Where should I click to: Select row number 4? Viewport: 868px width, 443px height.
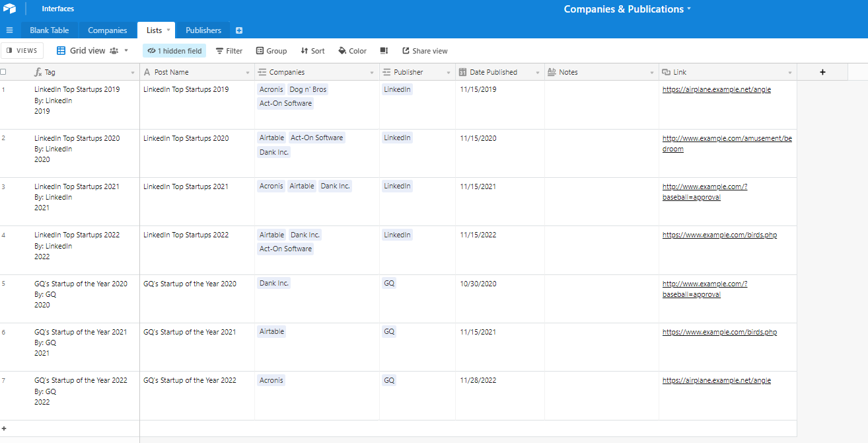(x=3, y=235)
